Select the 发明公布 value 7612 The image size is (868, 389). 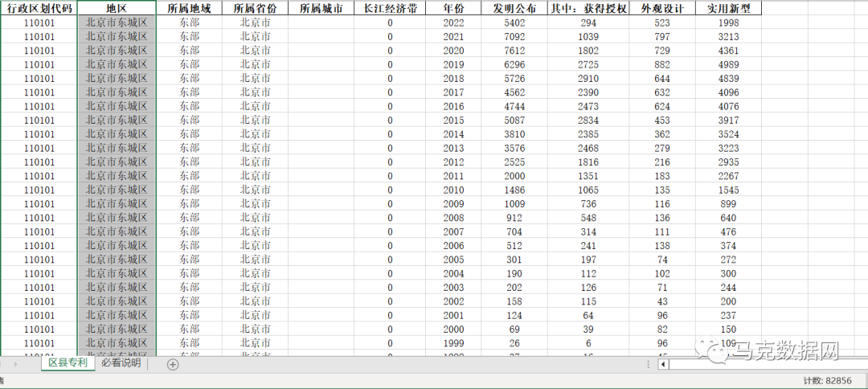pos(515,51)
